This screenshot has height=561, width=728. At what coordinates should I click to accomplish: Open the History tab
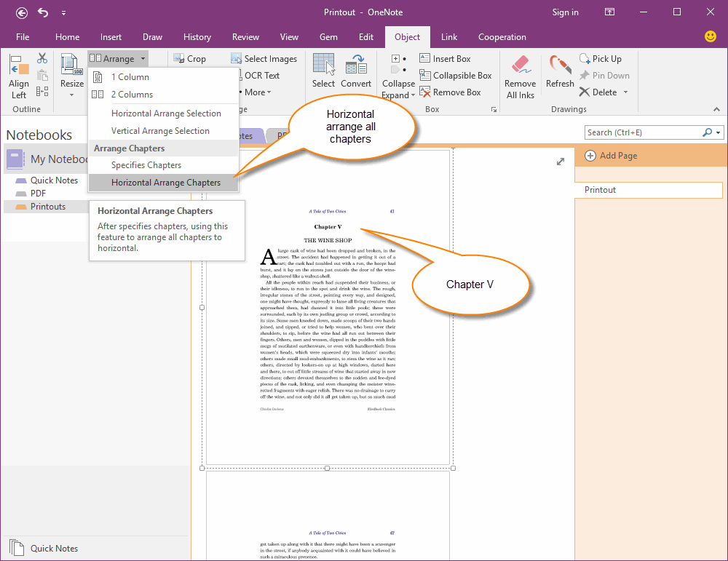(197, 37)
